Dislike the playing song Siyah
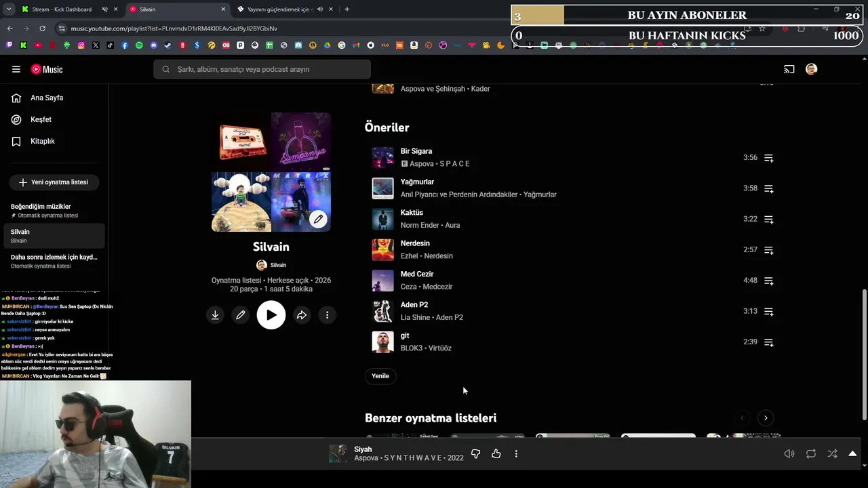 tap(475, 453)
